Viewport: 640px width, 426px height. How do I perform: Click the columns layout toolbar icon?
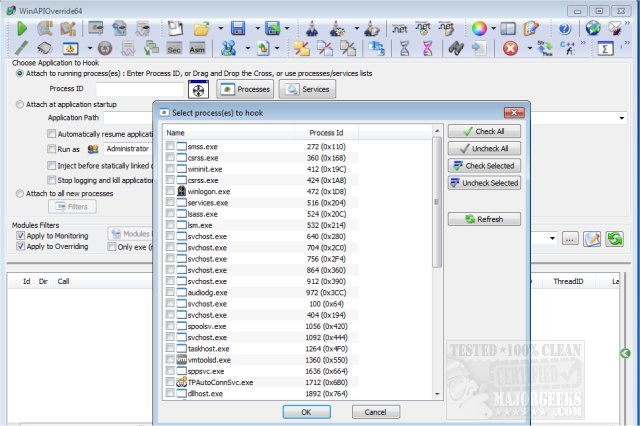click(x=508, y=29)
